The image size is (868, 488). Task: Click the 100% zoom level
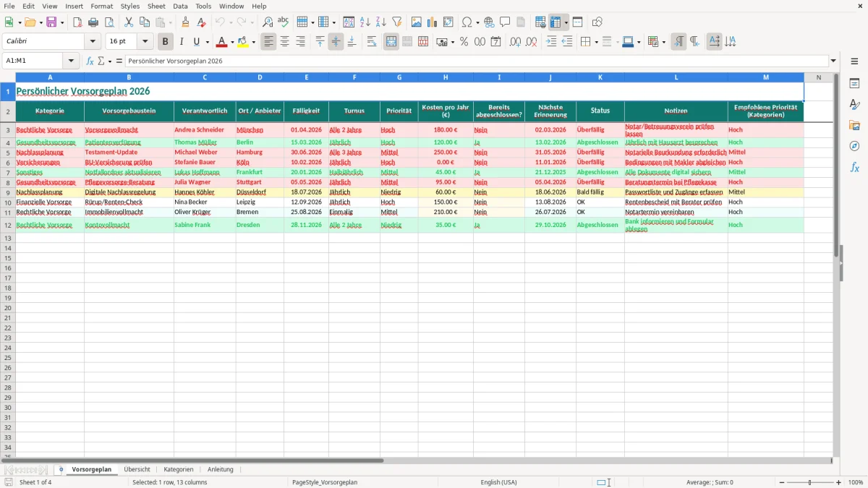[x=856, y=482]
